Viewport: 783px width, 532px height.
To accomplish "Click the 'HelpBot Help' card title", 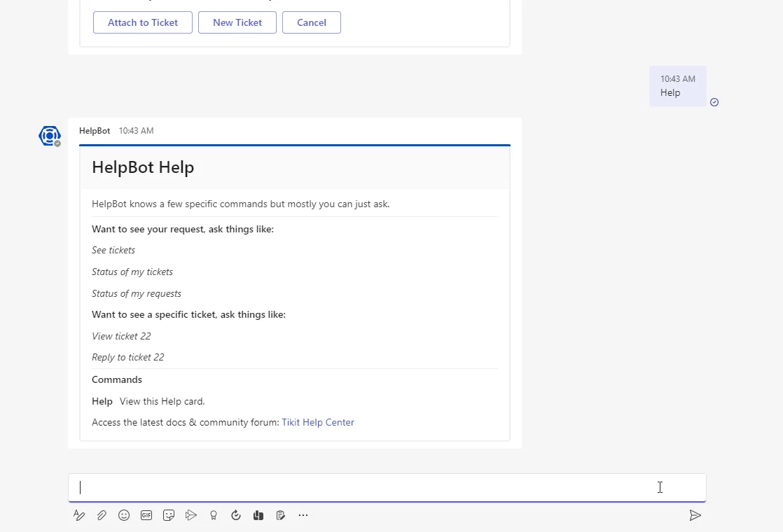I will pyautogui.click(x=143, y=167).
